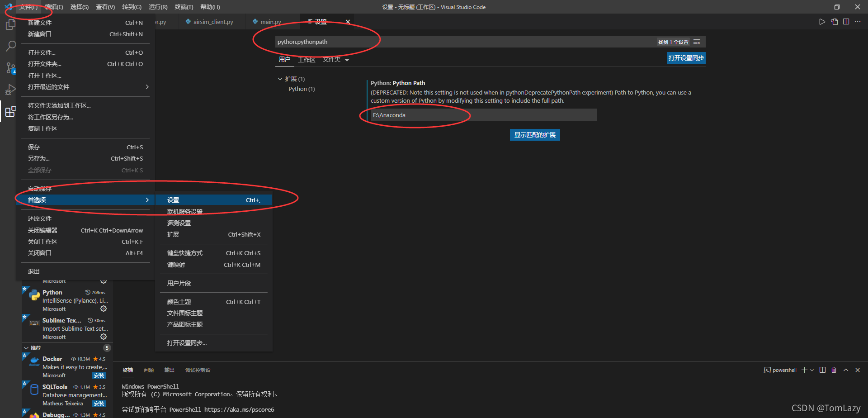Click Turn on Settings Sync button
The height and width of the screenshot is (418, 868).
coord(686,58)
